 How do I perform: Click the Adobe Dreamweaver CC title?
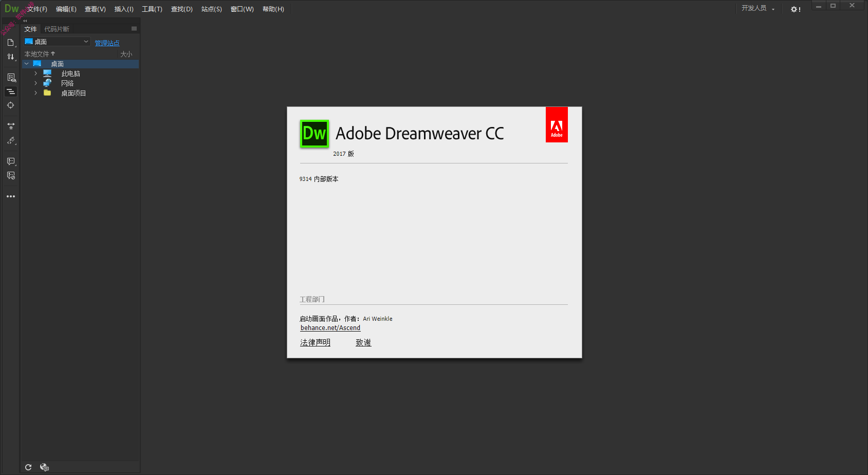420,134
